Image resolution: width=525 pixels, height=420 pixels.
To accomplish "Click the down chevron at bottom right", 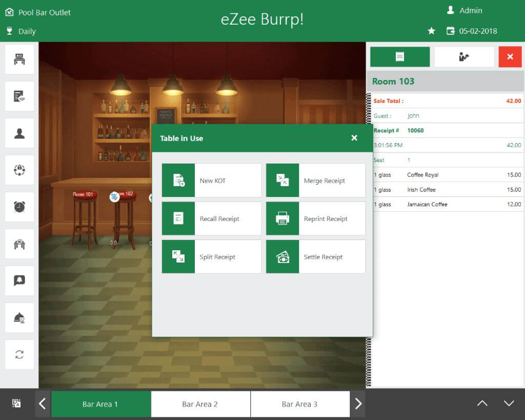I will pyautogui.click(x=509, y=404).
